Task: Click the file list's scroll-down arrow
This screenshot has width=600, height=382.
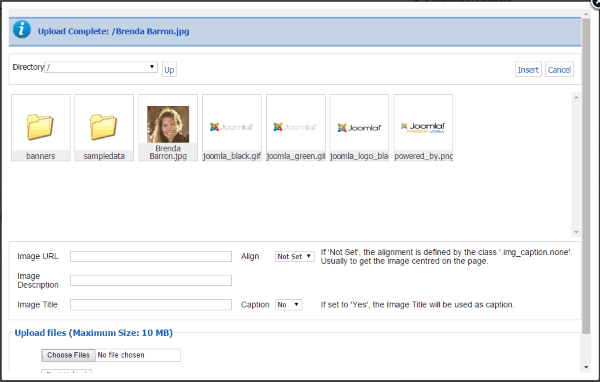Action: pos(576,232)
